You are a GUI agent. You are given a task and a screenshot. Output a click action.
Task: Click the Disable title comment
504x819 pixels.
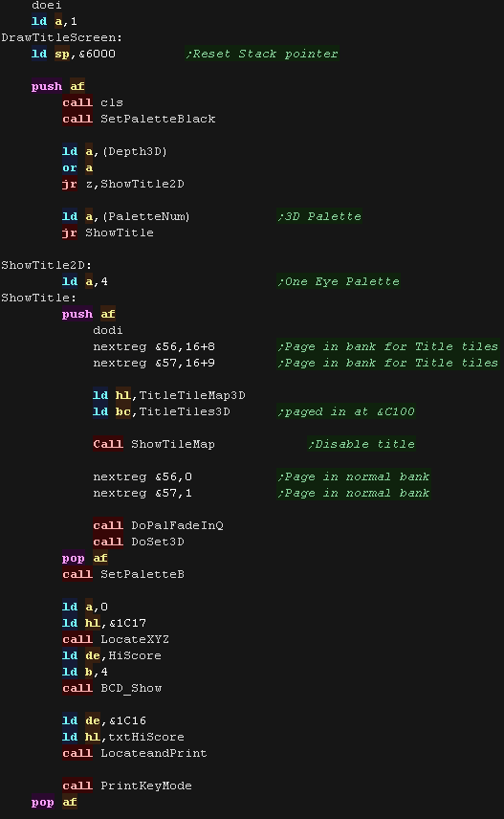tap(362, 445)
